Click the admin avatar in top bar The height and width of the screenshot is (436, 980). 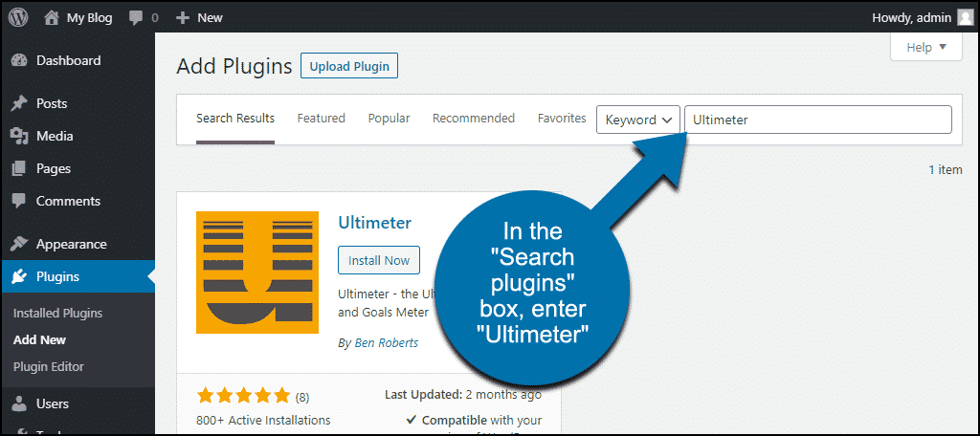point(961,17)
